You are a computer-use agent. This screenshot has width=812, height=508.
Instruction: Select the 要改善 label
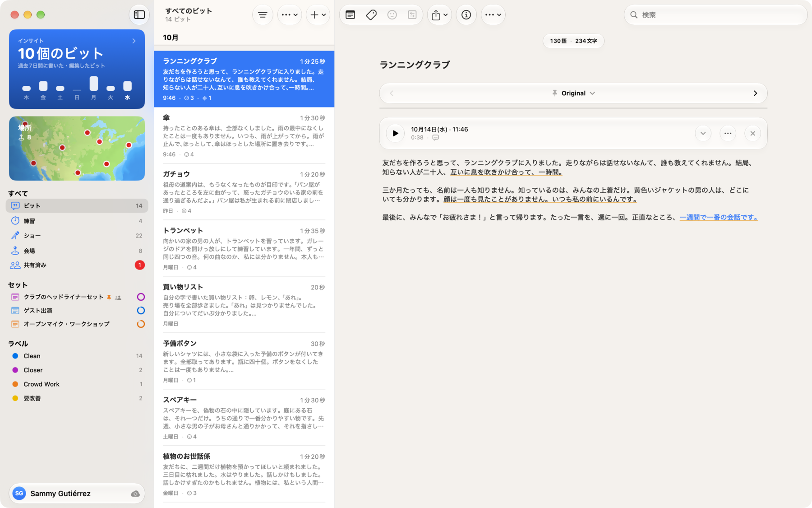tap(77, 398)
